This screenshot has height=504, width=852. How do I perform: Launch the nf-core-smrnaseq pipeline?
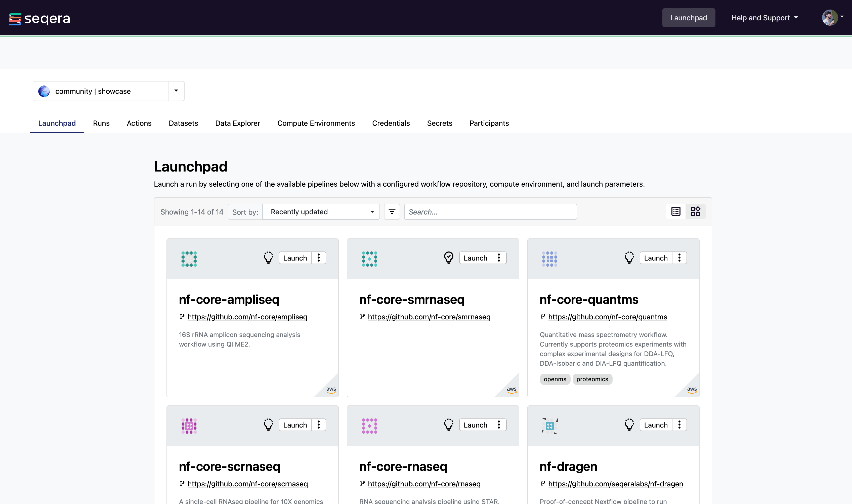[x=475, y=258]
